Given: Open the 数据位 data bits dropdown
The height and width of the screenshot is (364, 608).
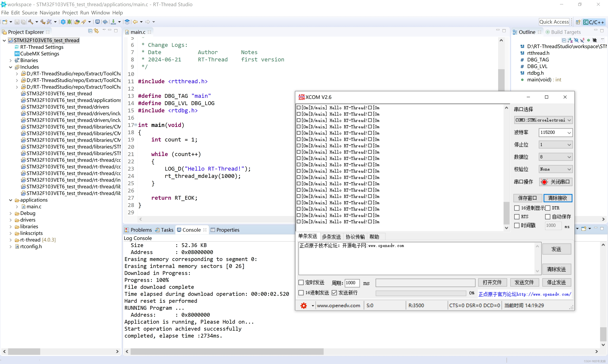Looking at the screenshot, I should click(x=555, y=157).
